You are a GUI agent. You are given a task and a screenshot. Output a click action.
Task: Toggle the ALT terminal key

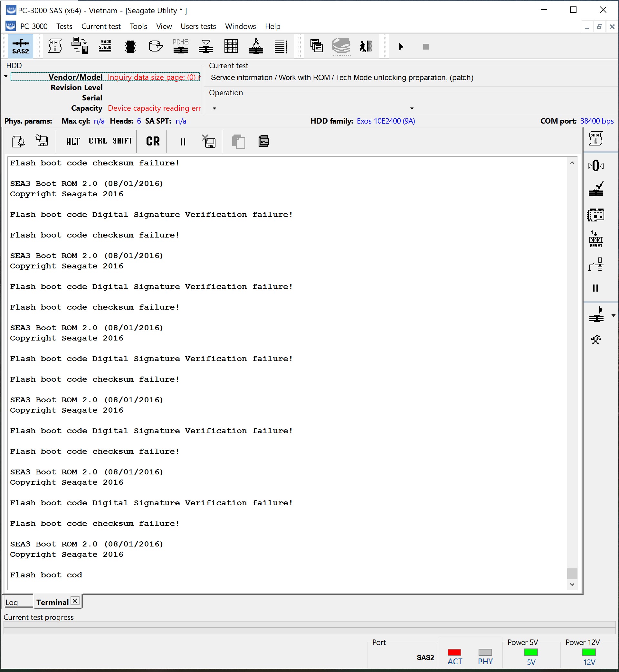pyautogui.click(x=73, y=141)
